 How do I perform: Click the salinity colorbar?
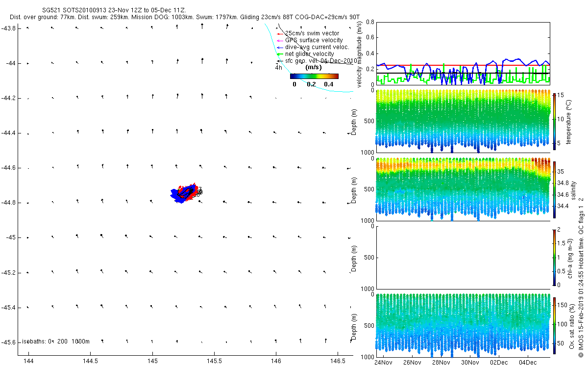pos(554,189)
